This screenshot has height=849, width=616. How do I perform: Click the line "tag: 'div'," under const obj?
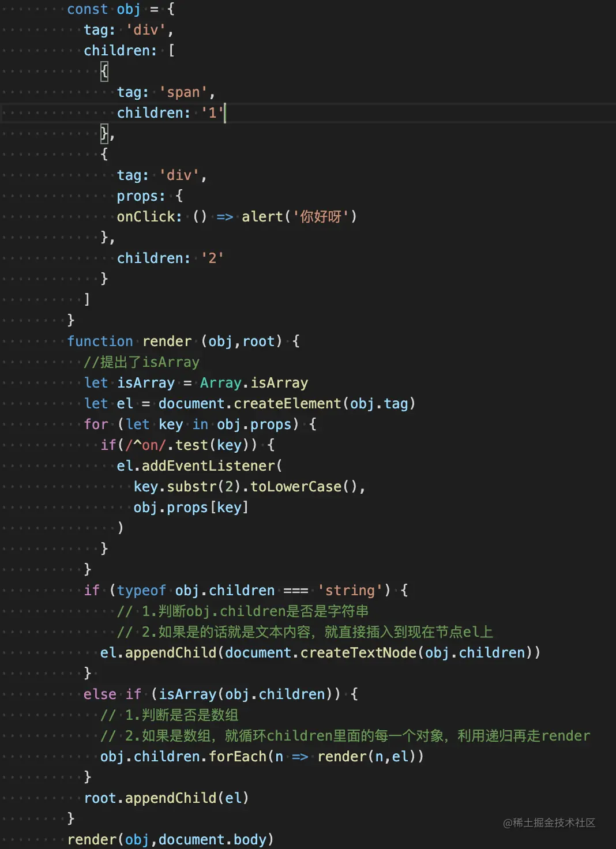pyautogui.click(x=129, y=30)
